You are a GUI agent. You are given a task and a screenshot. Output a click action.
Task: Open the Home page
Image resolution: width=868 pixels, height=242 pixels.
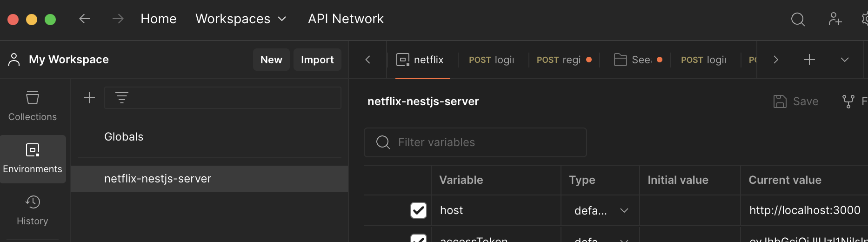point(159,19)
